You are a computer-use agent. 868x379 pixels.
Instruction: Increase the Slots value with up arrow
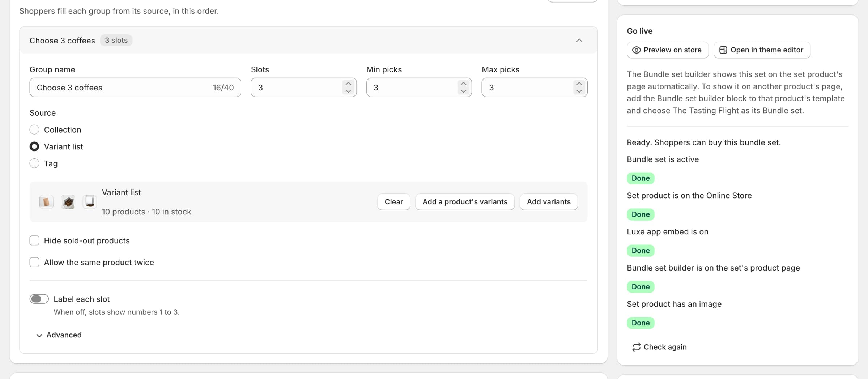348,84
